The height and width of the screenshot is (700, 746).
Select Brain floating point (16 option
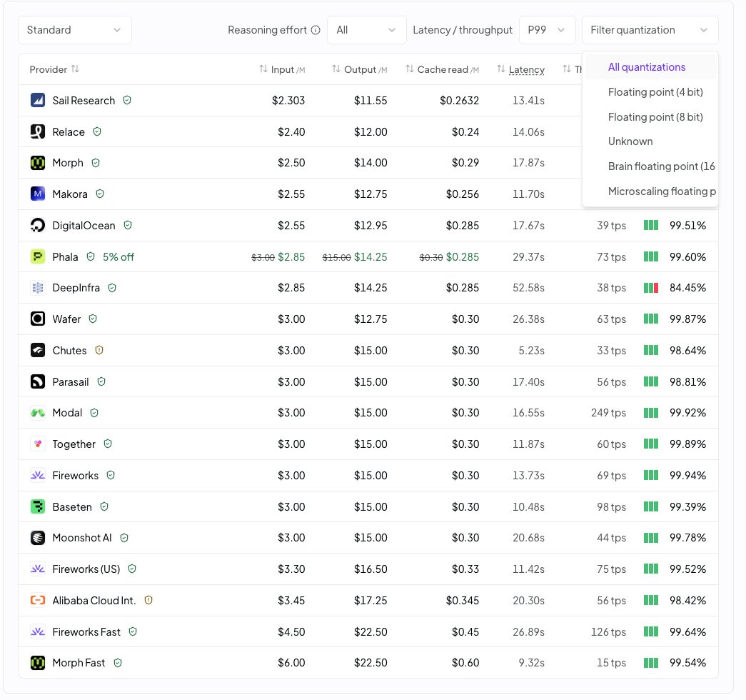click(x=650, y=166)
